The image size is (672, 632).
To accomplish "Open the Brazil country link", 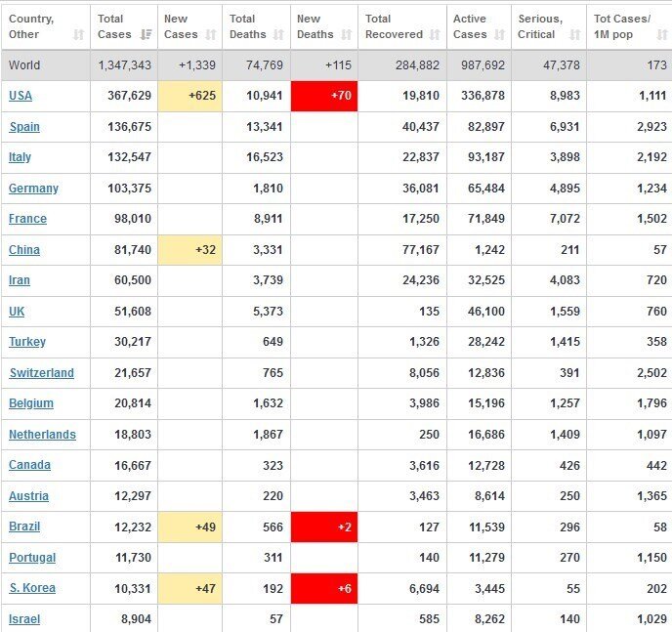I will [24, 527].
